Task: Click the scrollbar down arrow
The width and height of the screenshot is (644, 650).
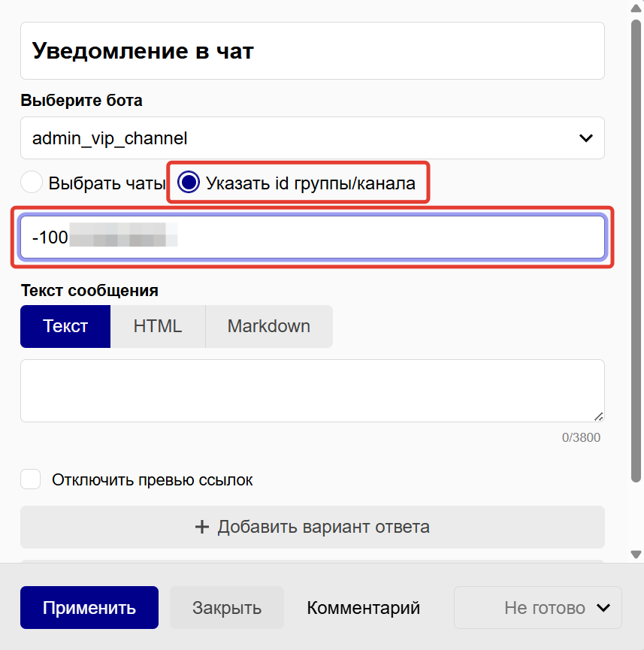Action: [635, 553]
